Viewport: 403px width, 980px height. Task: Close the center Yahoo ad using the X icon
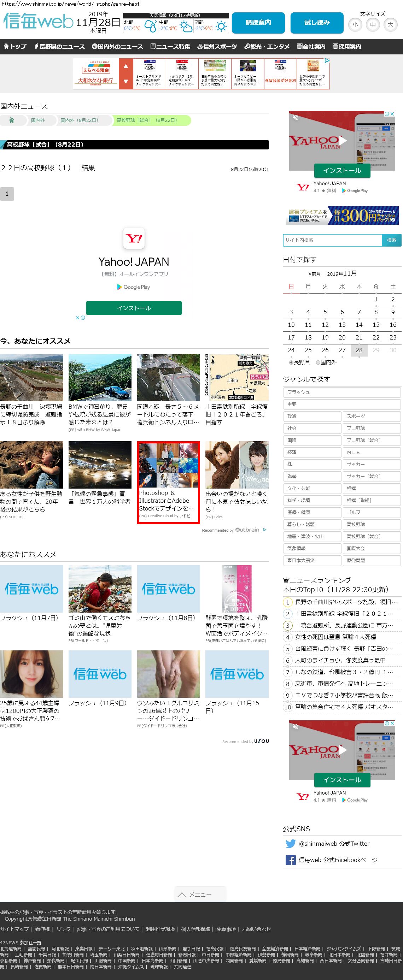[78, 318]
